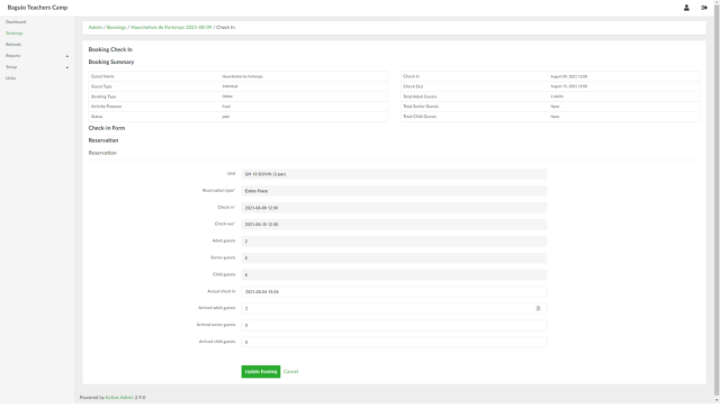Click the Active Admin footer link
The image size is (723, 410).
[x=119, y=397]
